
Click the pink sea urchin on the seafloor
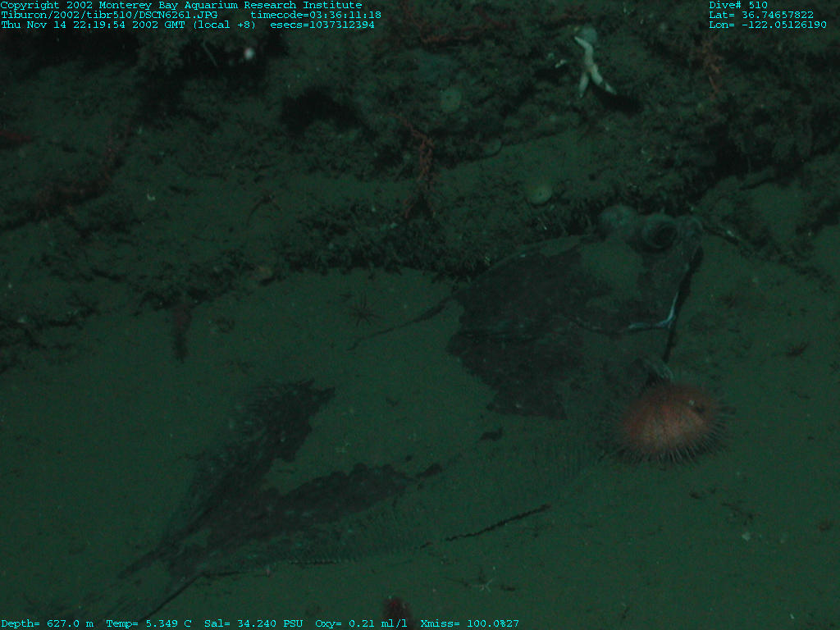point(669,423)
